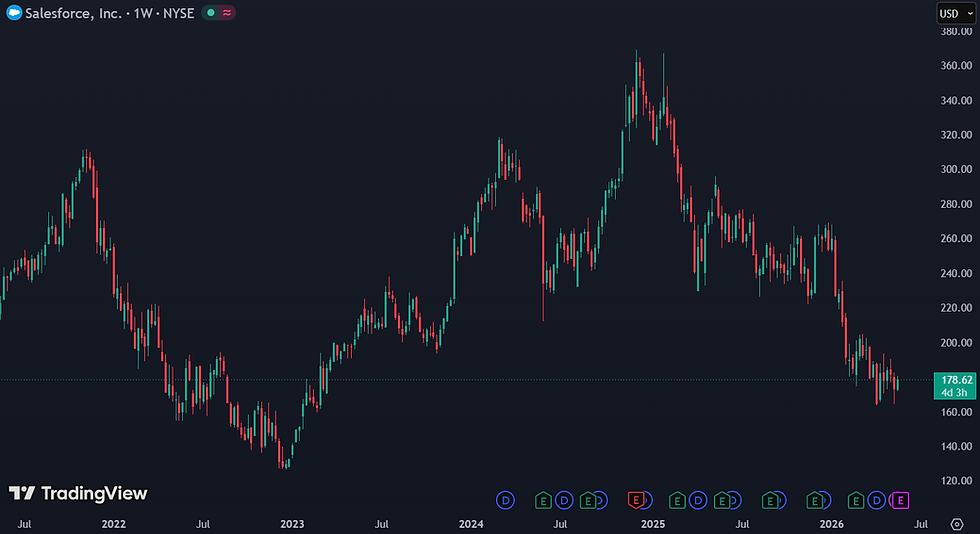Click the red earnings E marker

click(636, 500)
